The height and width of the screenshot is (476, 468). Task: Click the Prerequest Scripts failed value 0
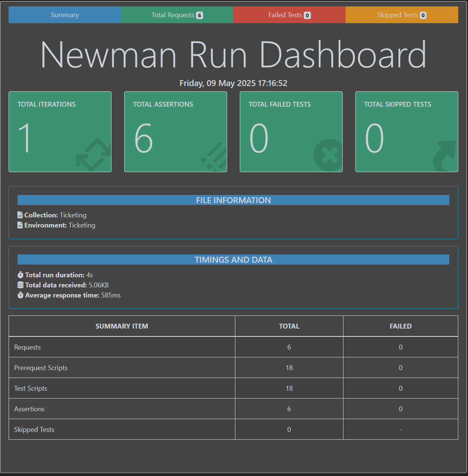tap(401, 368)
